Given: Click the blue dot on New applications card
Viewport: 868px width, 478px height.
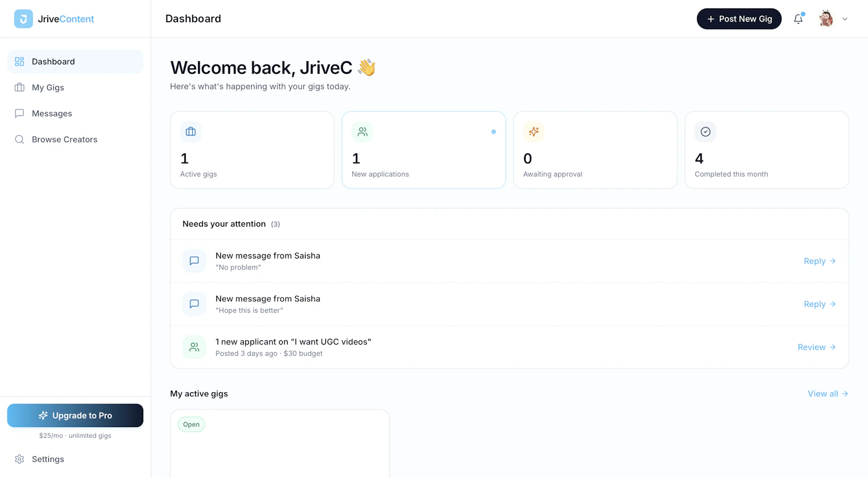Looking at the screenshot, I should coord(494,132).
